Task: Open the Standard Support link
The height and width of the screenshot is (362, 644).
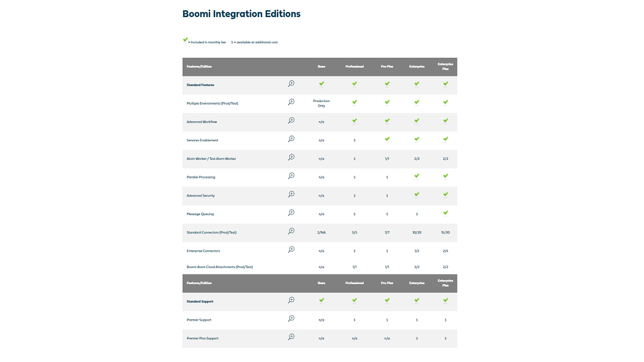Action: coord(200,302)
